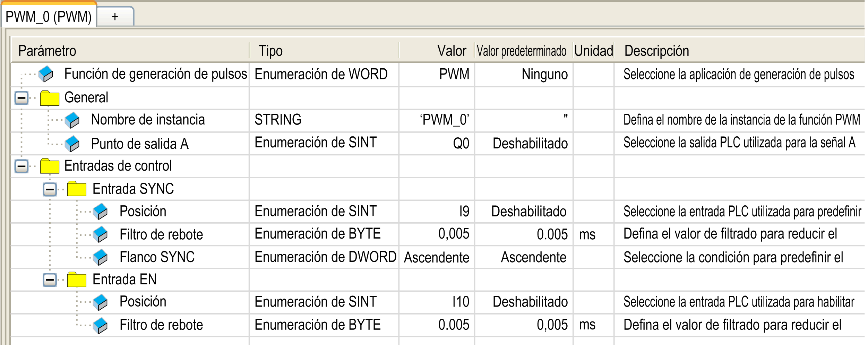
Task: Click the Flanco SYNC parameter icon
Action: pyautogui.click(x=100, y=257)
